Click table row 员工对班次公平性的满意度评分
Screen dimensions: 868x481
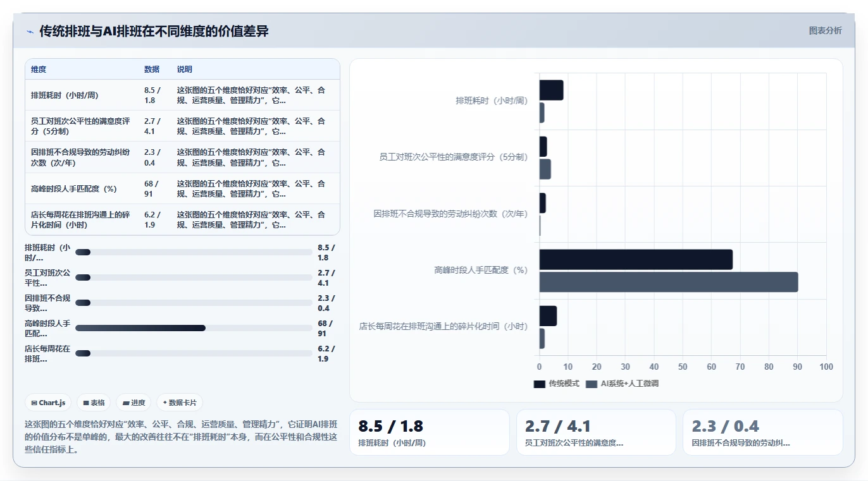coord(182,126)
